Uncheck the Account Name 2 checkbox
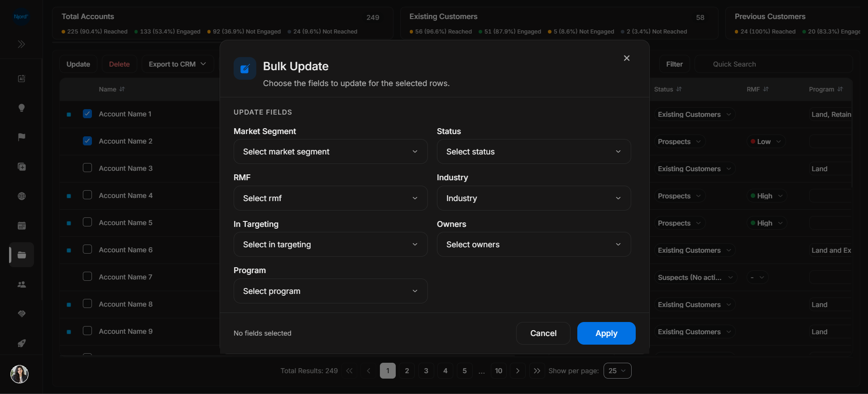 [87, 141]
